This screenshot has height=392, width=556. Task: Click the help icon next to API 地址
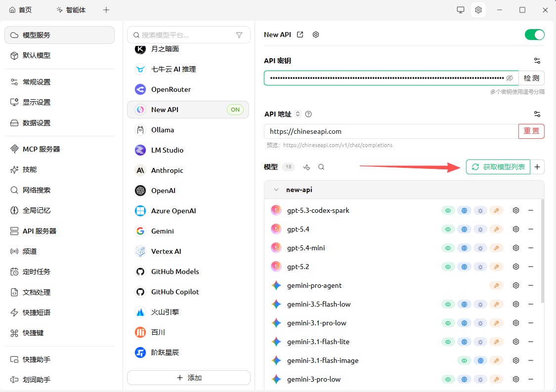[x=308, y=114]
